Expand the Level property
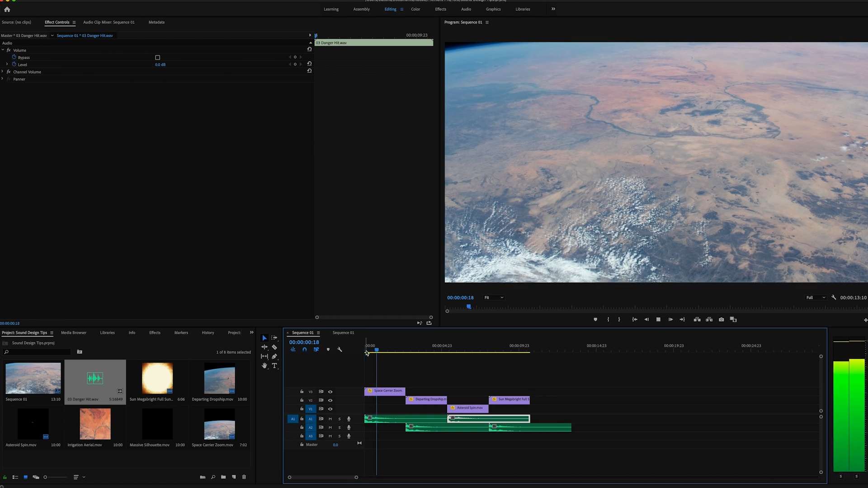868x488 pixels. 7,65
